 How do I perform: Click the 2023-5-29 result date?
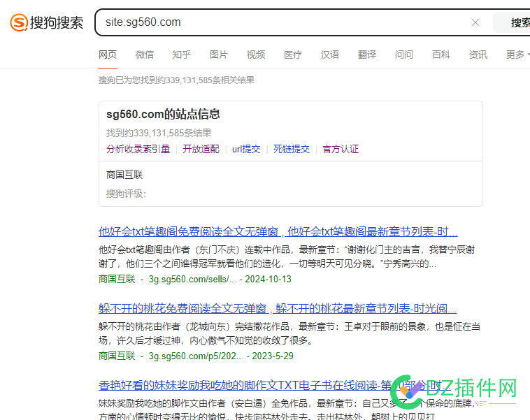273,356
